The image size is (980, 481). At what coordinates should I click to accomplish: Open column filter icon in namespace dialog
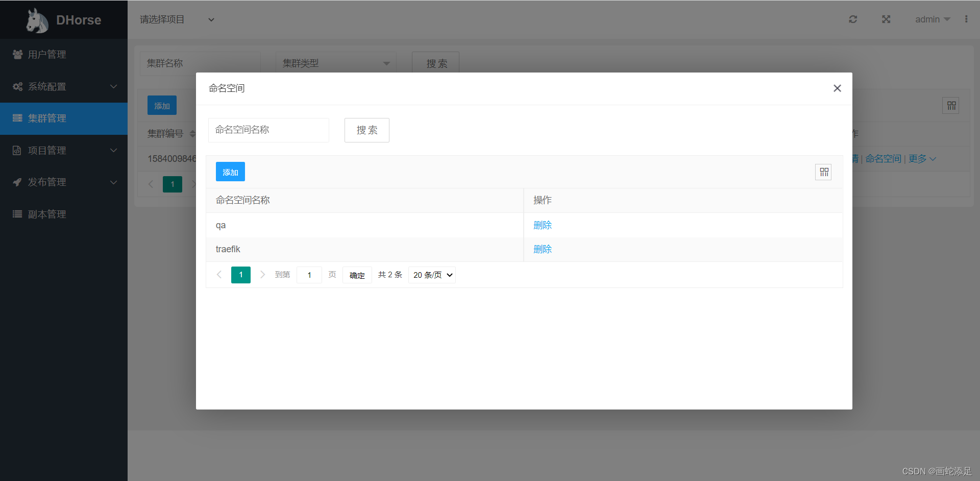pyautogui.click(x=823, y=172)
